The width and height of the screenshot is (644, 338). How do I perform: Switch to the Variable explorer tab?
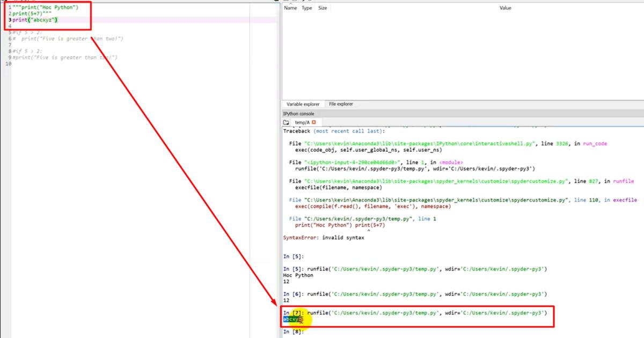[303, 104]
